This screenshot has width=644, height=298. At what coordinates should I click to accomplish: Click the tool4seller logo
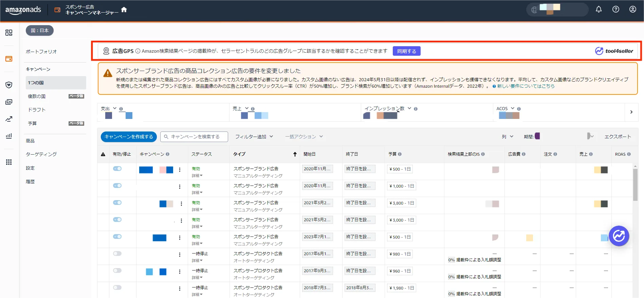coord(614,51)
